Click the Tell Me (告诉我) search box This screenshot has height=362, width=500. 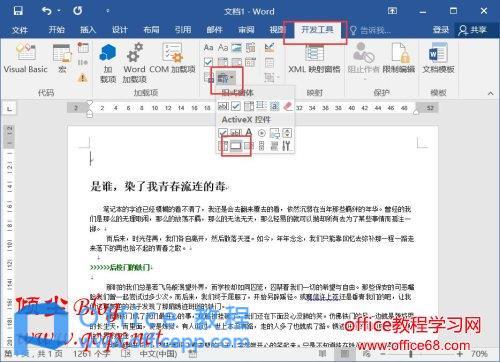click(x=370, y=31)
